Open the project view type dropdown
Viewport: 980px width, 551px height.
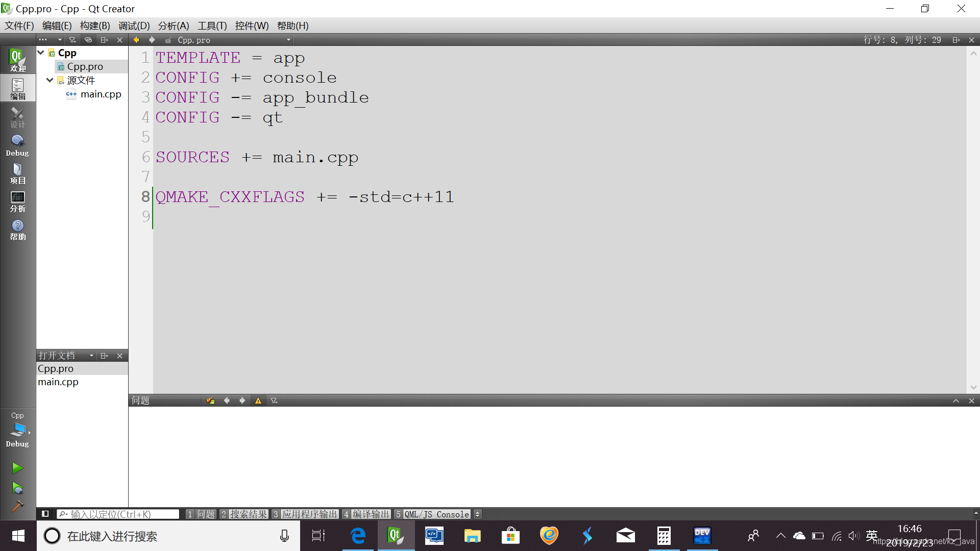[x=50, y=40]
